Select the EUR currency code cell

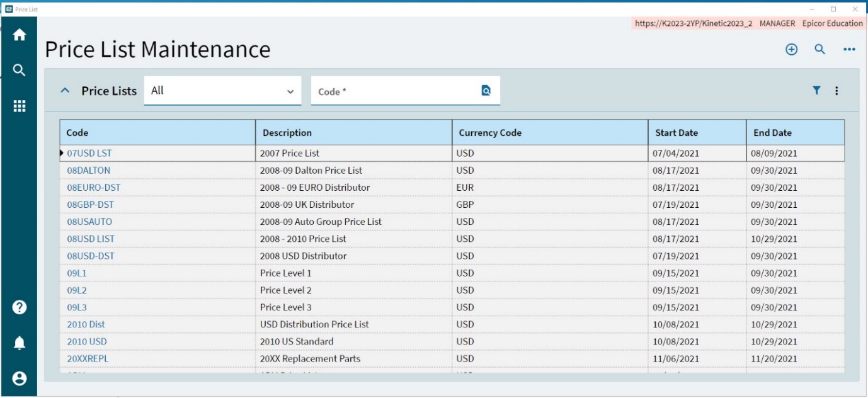click(x=551, y=187)
